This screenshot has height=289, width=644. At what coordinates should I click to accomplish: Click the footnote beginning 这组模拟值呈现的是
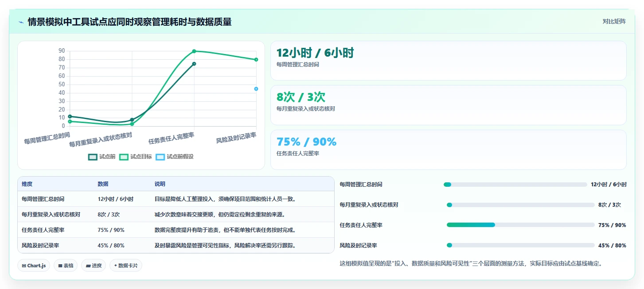click(471, 264)
